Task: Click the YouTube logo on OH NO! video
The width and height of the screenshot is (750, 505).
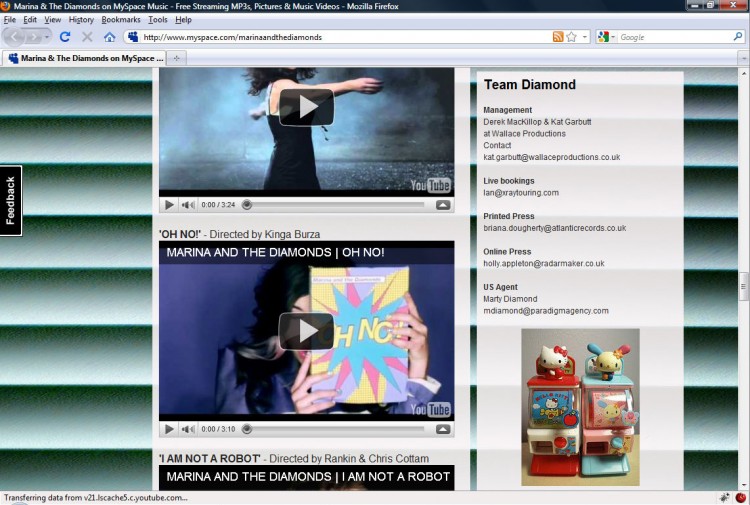Action: tap(430, 409)
